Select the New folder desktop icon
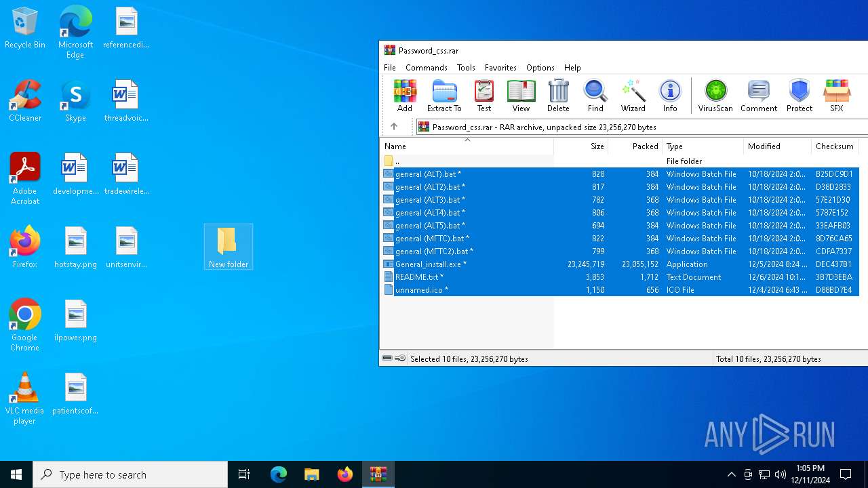Image resolution: width=868 pixels, height=488 pixels. coord(229,247)
